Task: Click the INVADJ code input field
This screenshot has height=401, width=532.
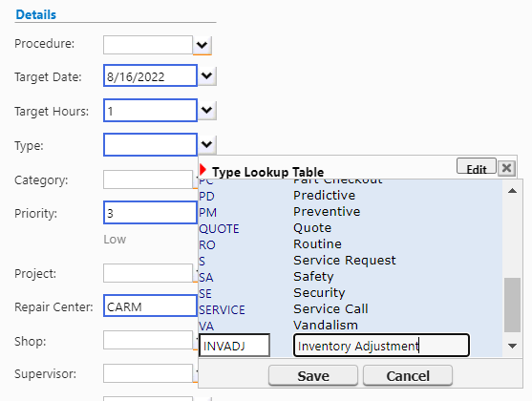Action: tap(234, 346)
